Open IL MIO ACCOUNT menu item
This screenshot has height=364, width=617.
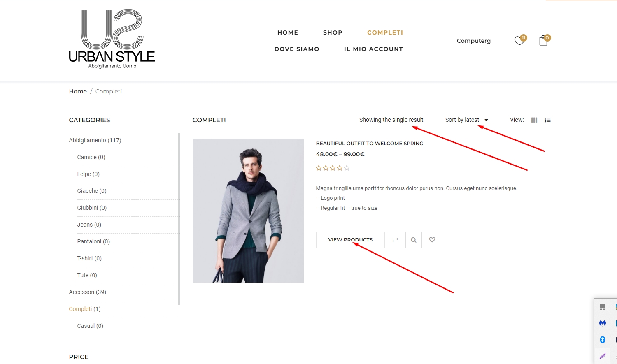click(373, 49)
